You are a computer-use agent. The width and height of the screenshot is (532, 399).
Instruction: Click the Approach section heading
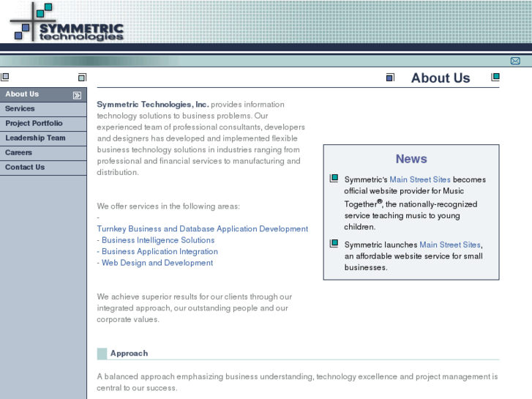(129, 353)
